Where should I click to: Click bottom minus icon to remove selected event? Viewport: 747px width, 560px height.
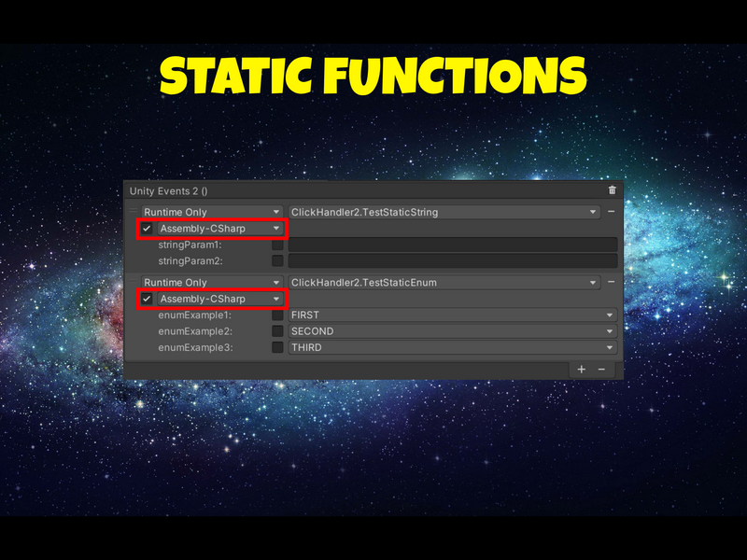coord(601,370)
